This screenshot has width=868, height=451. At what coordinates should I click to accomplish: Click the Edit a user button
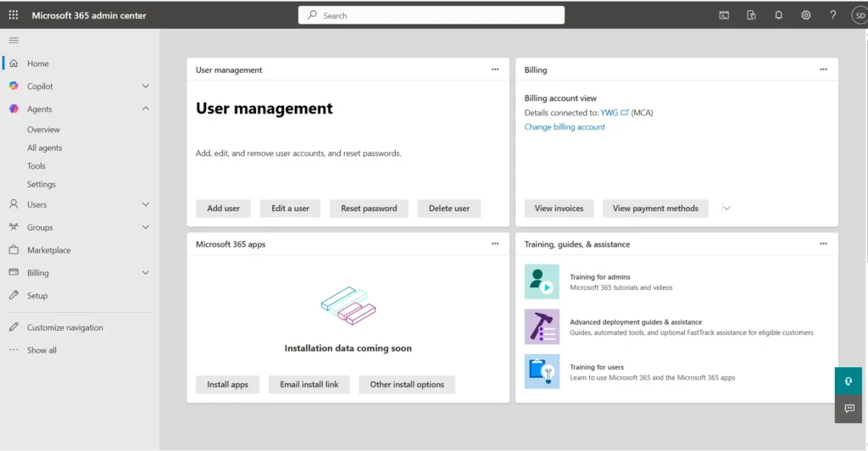(x=290, y=209)
